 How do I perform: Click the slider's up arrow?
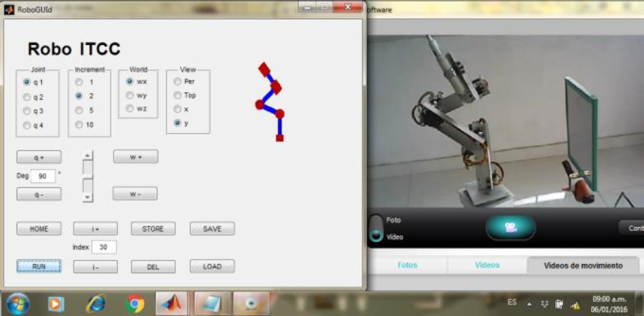tap(88, 155)
